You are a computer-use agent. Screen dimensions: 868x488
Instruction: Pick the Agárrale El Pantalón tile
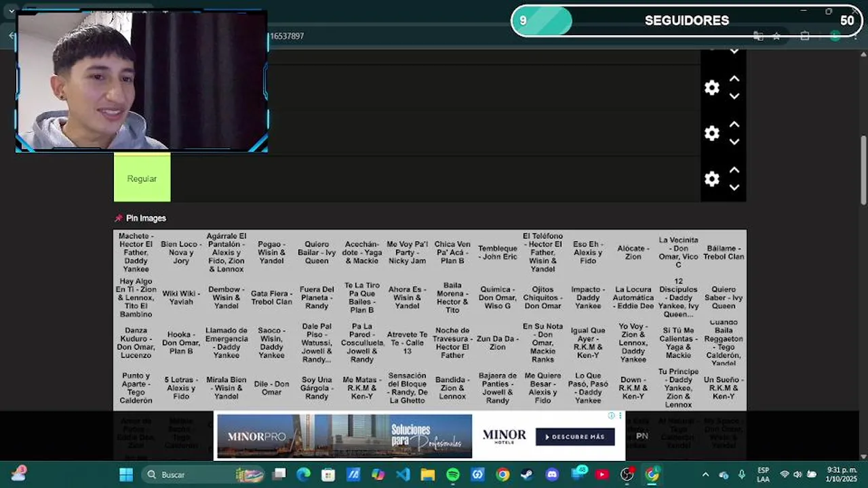[x=226, y=252]
